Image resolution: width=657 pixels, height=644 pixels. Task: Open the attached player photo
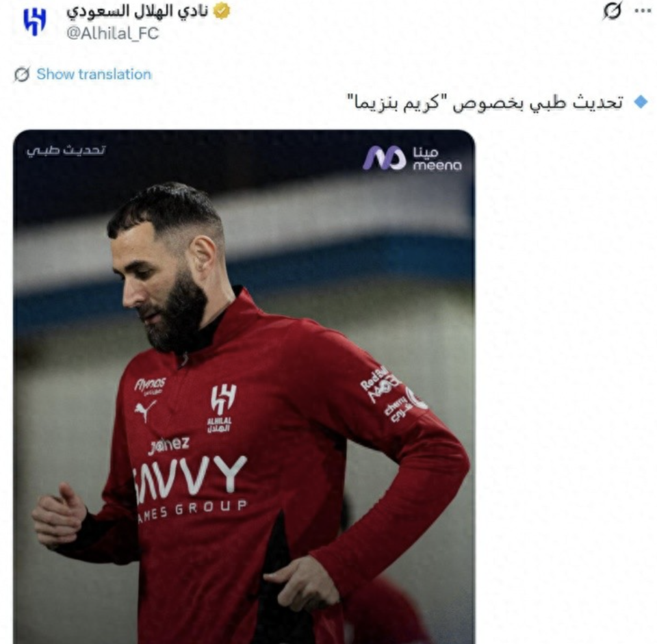244,386
